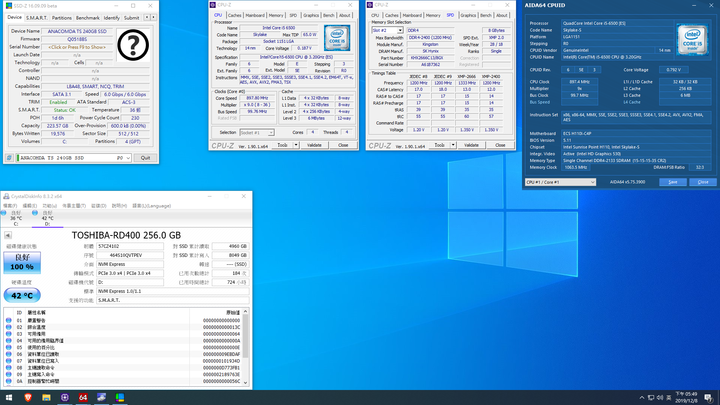Click the volume icon in system tray
Viewport: 720px width, 405px height.
[660, 398]
